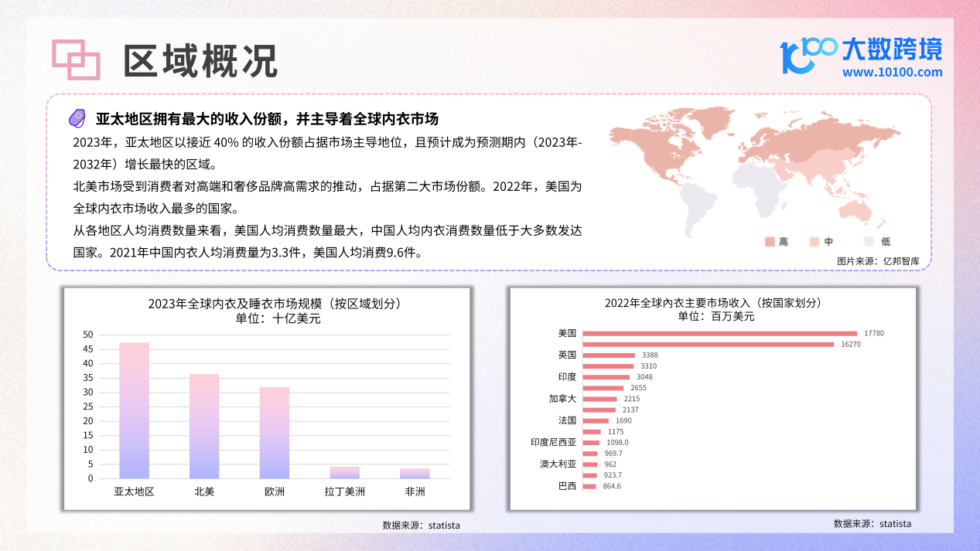Screen dimensions: 980x551
Task: Select the y-axis value 50
Action: click(x=87, y=335)
